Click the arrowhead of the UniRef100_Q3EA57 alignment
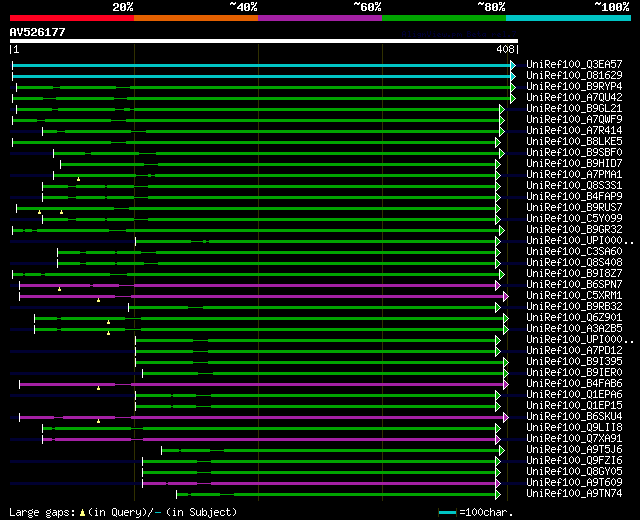This screenshot has width=640, height=520. [513, 65]
